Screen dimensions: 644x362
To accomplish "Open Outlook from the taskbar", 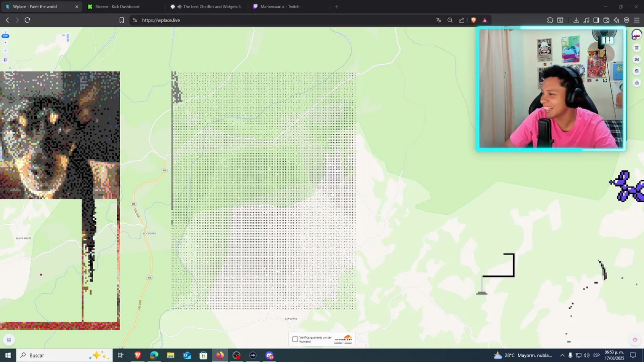I will 187,355.
